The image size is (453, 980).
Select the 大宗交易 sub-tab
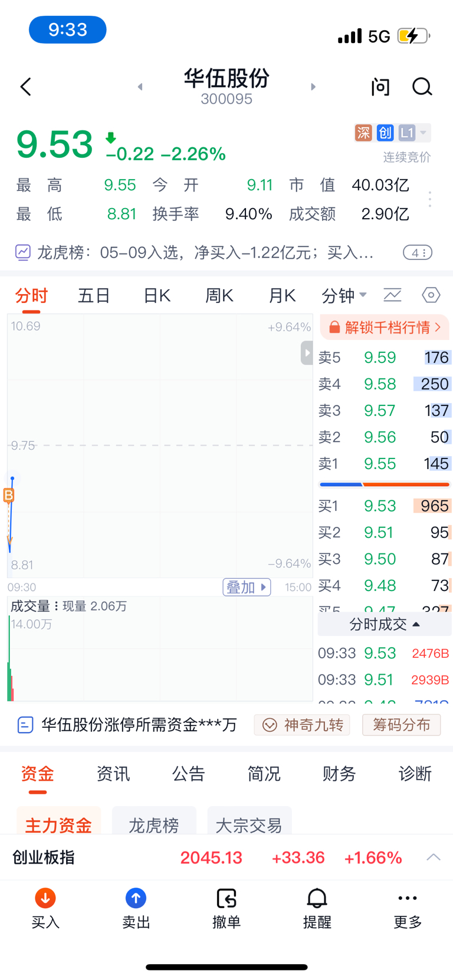click(x=249, y=821)
